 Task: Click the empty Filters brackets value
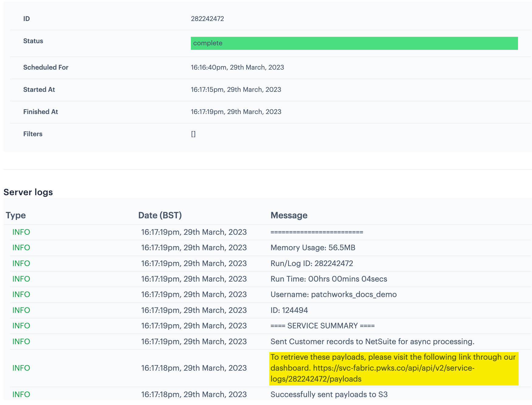click(x=193, y=134)
